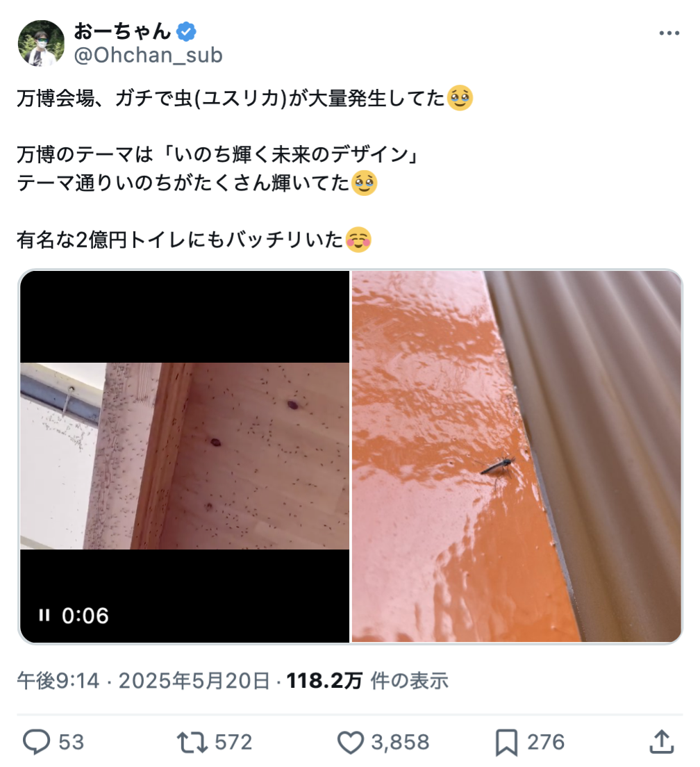Open the orange surface insect photo
The height and width of the screenshot is (767, 700).
[x=516, y=456]
